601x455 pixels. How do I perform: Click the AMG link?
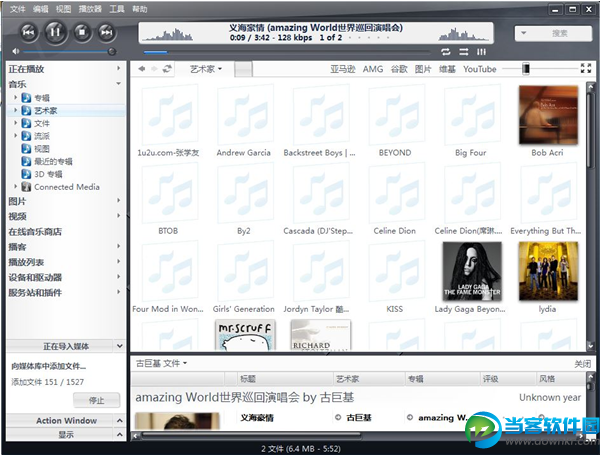pyautogui.click(x=373, y=69)
